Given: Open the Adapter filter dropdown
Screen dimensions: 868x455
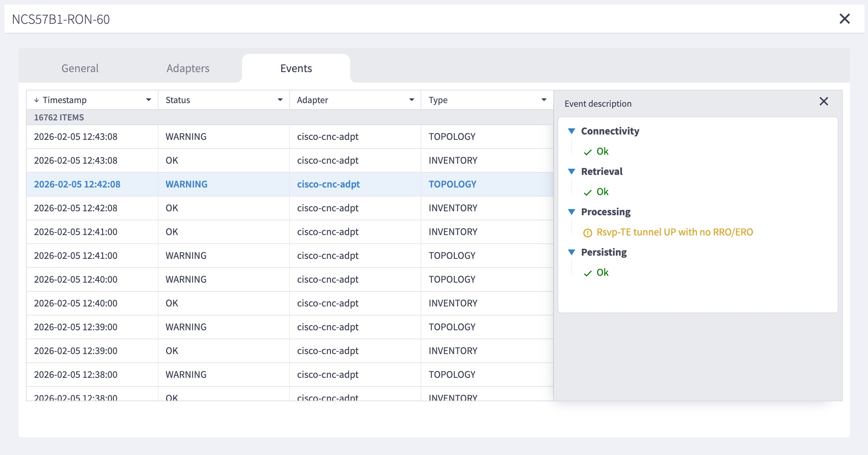Looking at the screenshot, I should click(411, 100).
